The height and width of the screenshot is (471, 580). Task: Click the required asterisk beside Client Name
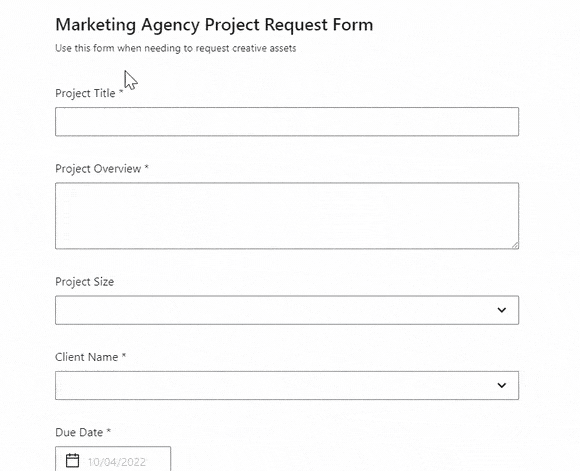[x=124, y=356]
